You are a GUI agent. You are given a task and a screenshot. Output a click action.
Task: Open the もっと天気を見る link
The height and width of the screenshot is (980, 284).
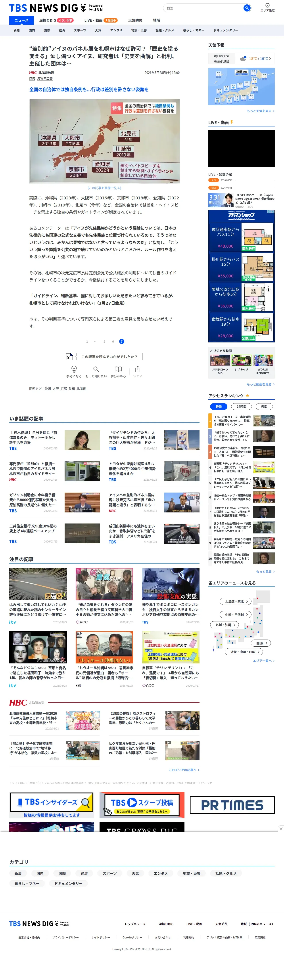[261, 111]
